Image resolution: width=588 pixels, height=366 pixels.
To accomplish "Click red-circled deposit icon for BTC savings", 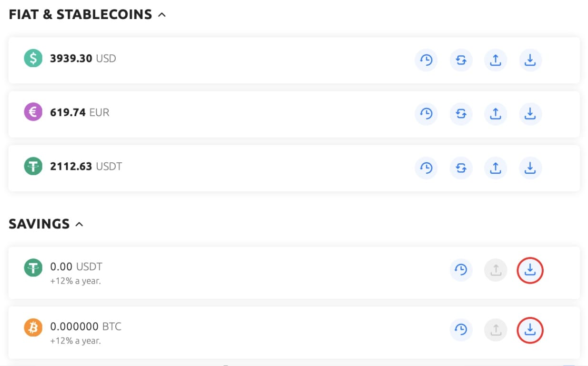I will 530,330.
